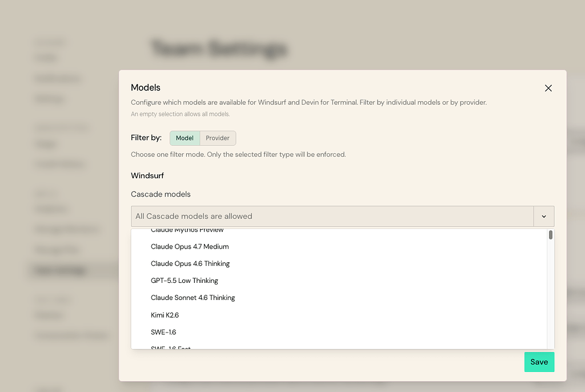Select the SWE-1.6 model option
Image resolution: width=585 pixels, height=392 pixels.
339,332
